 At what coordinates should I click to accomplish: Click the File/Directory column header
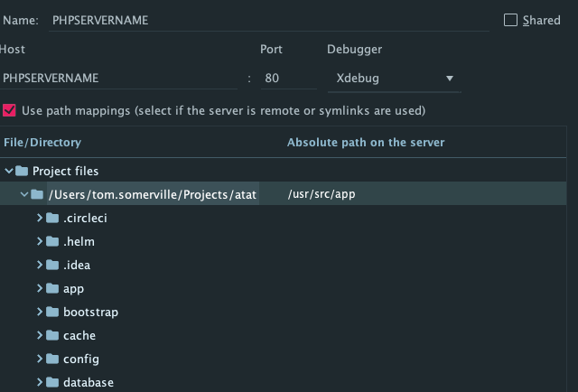click(x=42, y=143)
